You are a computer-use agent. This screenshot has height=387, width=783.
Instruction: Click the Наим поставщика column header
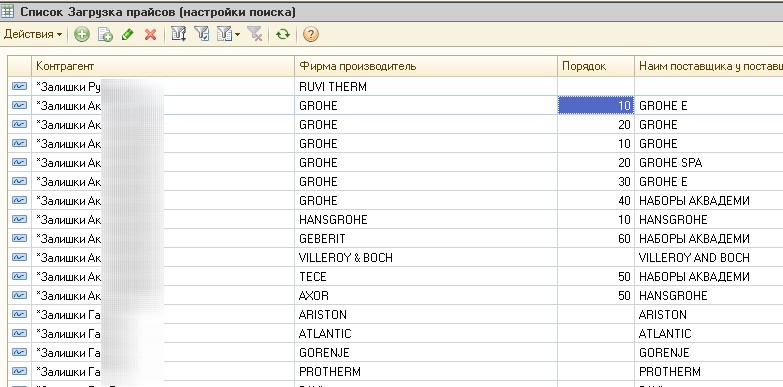point(709,66)
